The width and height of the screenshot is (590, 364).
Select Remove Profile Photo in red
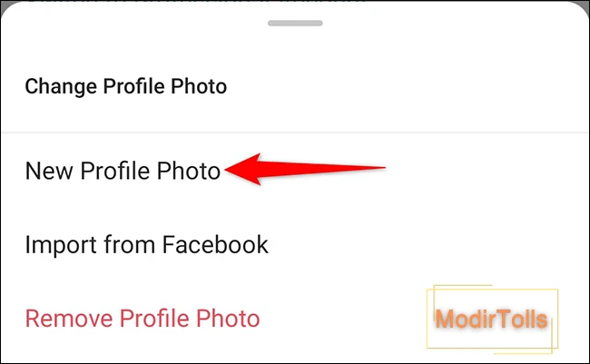[143, 319]
